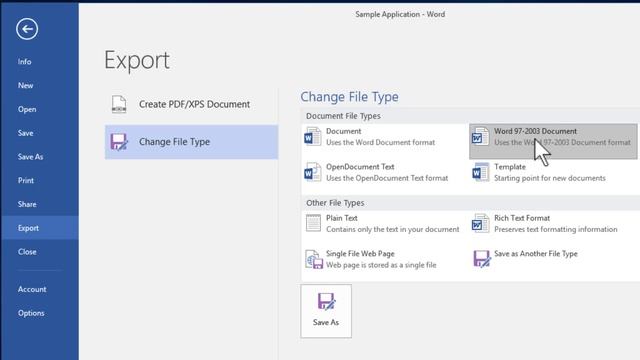The height and width of the screenshot is (360, 640).
Task: Click the Word Document format icon
Action: [313, 137]
